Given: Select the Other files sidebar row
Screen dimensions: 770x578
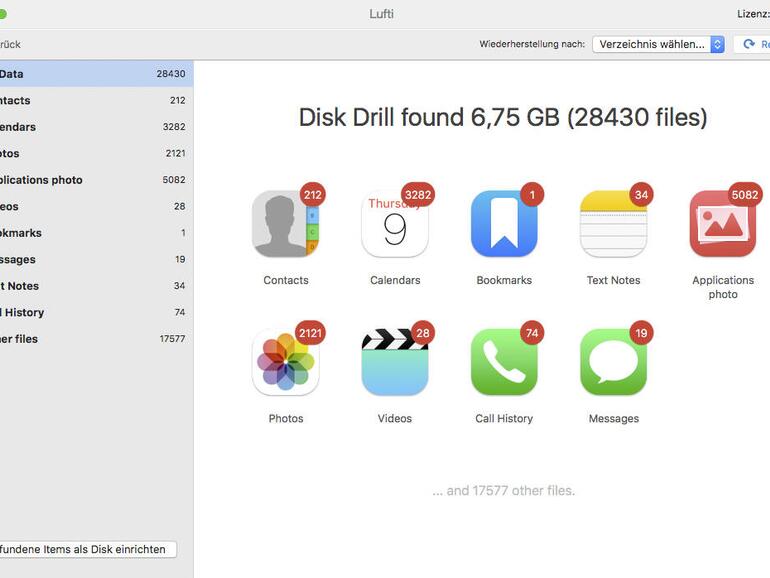Looking at the screenshot, I should tap(96, 339).
